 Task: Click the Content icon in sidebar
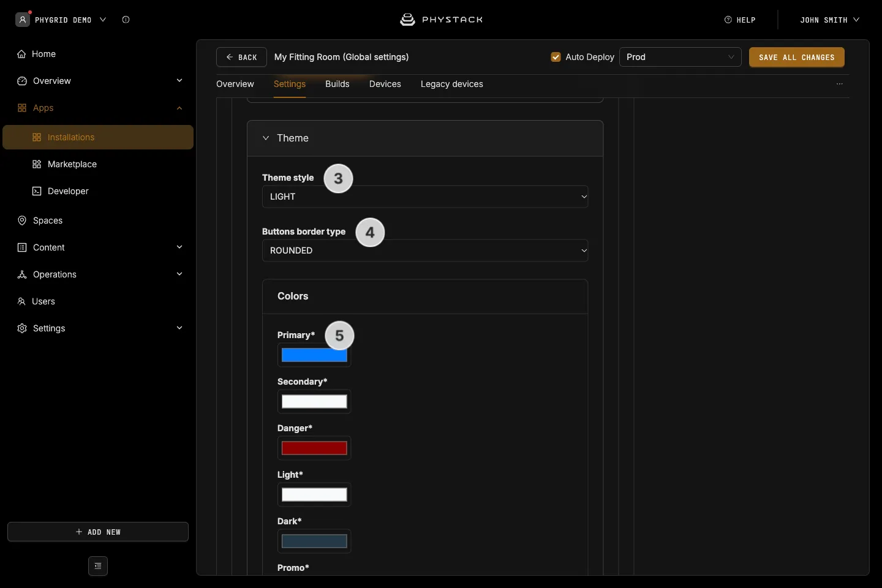[x=22, y=247]
